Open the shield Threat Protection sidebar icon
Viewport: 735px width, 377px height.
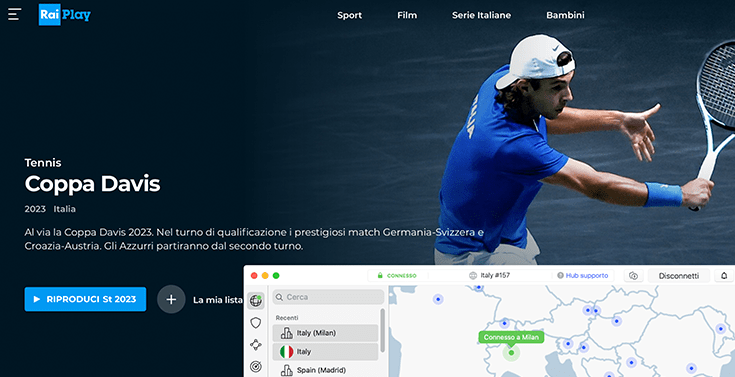point(255,323)
